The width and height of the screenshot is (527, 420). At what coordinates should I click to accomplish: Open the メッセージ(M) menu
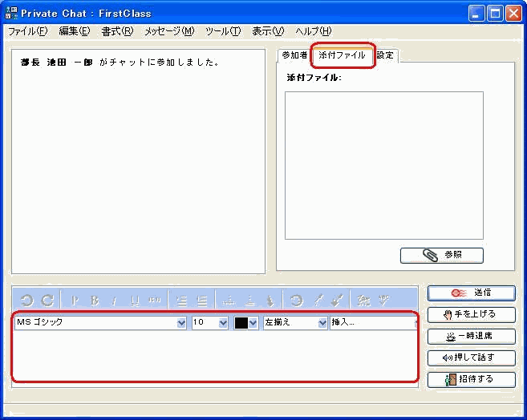(169, 31)
